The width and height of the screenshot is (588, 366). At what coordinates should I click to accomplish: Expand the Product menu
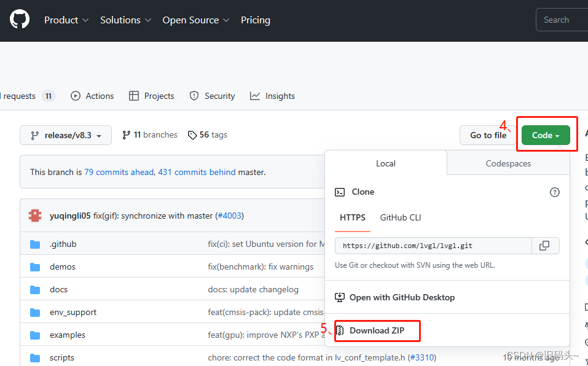[x=66, y=20]
